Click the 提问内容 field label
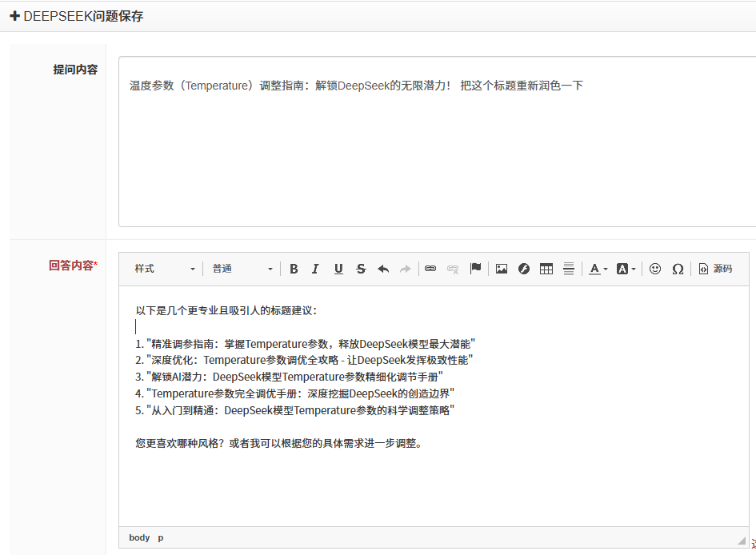This screenshot has width=756, height=555. (x=75, y=70)
